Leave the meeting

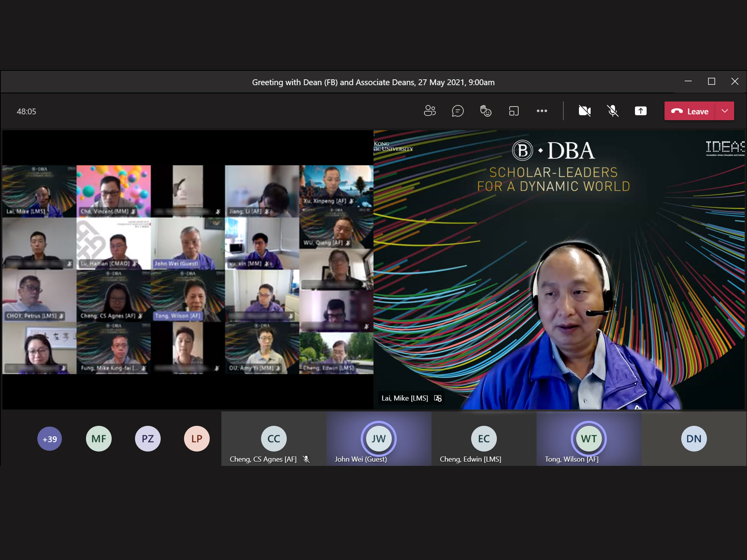[x=690, y=111]
